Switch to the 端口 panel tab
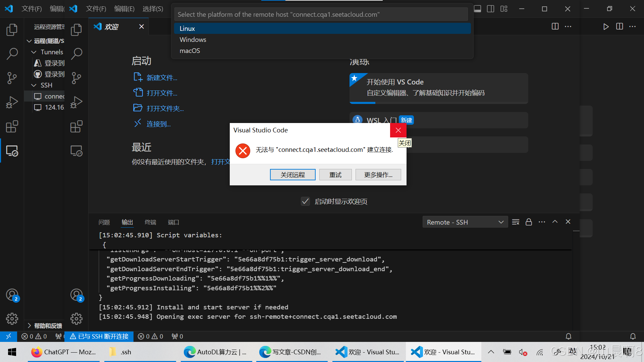The height and width of the screenshot is (362, 644). click(173, 222)
